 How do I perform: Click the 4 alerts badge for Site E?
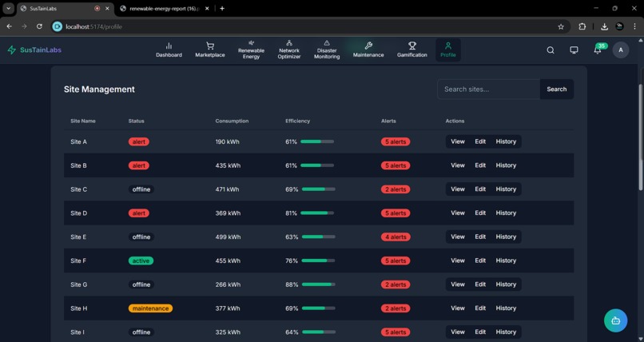tap(396, 237)
